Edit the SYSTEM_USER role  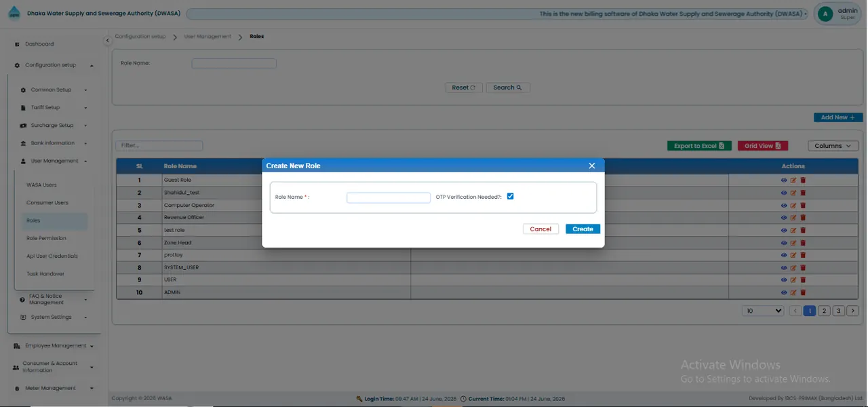[793, 267]
